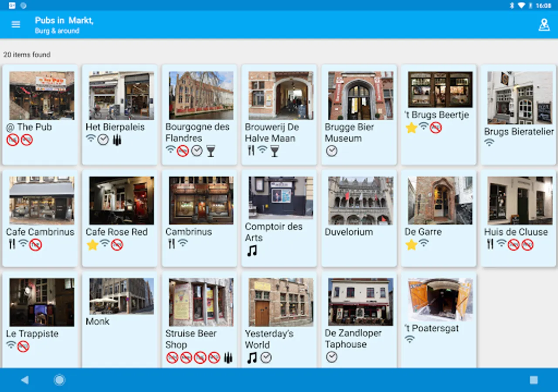558x392 pixels.
Task: Select the "De Garre" name
Action: point(423,232)
